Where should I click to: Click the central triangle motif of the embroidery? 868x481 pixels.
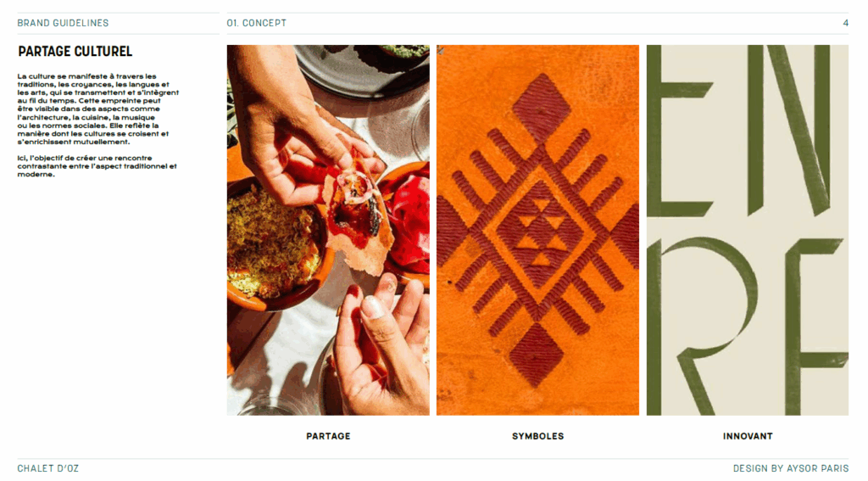pos(540,232)
